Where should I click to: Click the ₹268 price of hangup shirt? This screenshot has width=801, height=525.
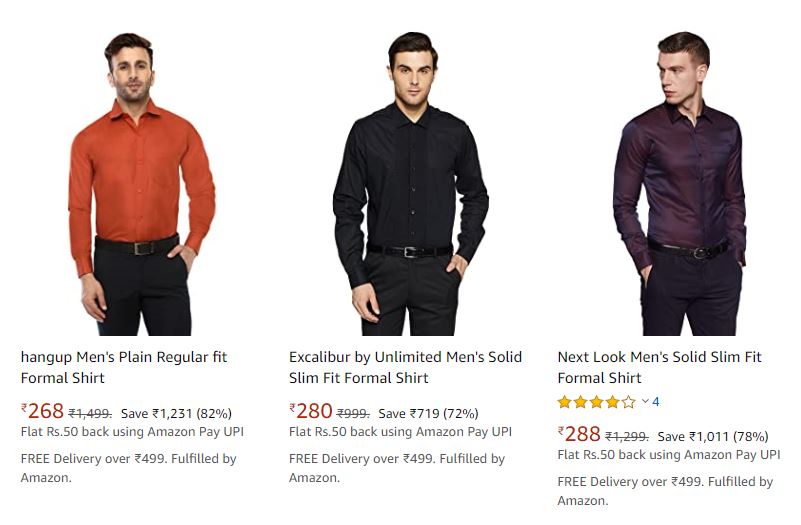[43, 412]
